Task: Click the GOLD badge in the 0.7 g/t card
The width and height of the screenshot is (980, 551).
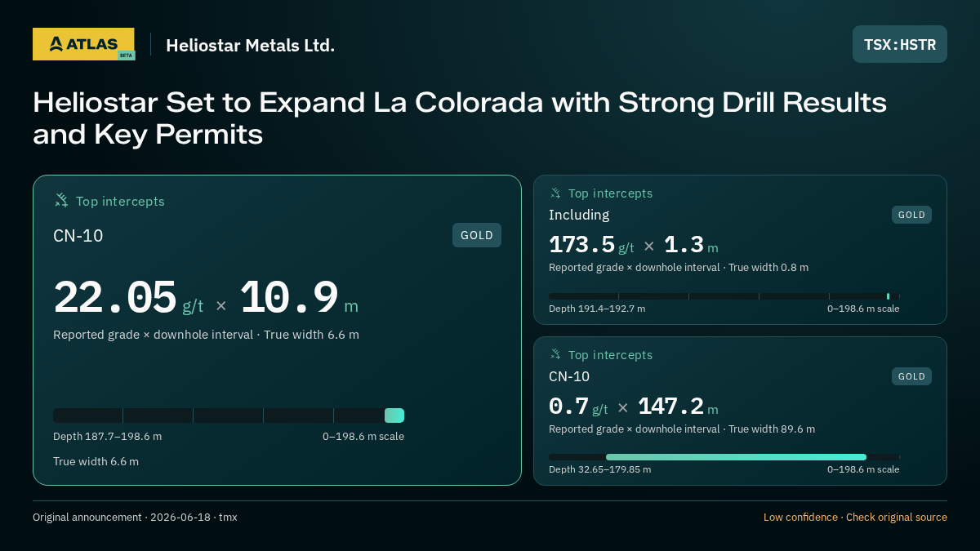Action: coord(911,376)
